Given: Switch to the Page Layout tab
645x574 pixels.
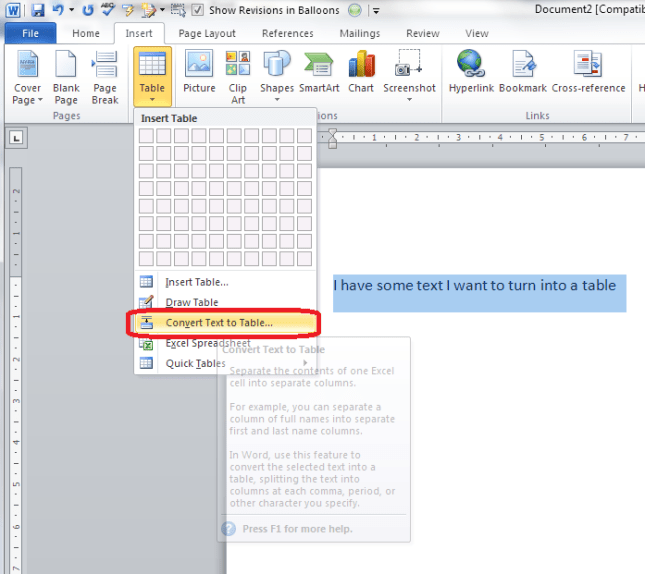Looking at the screenshot, I should click(x=207, y=33).
